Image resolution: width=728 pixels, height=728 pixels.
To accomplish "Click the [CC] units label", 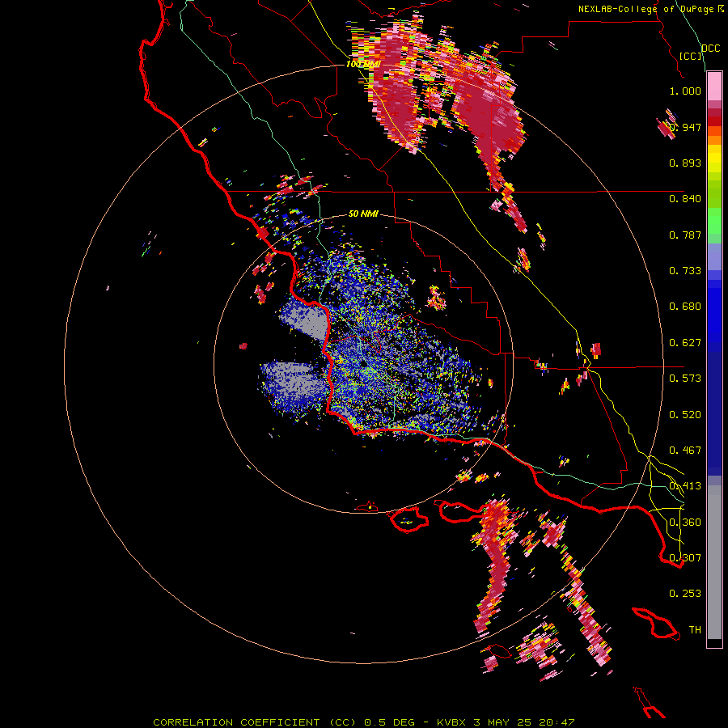I will pyautogui.click(x=691, y=56).
